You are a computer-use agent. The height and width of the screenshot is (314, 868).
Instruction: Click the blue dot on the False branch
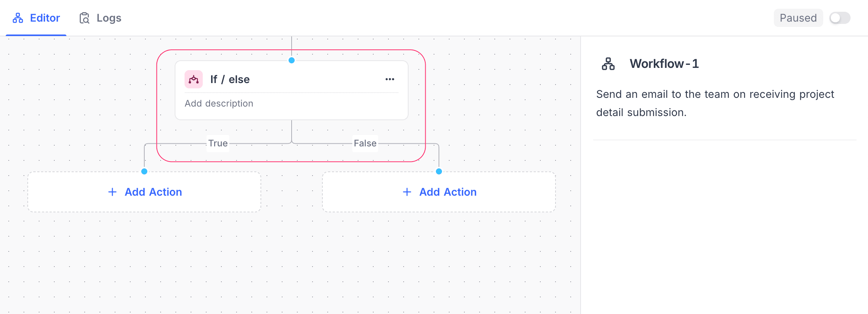[x=439, y=171]
